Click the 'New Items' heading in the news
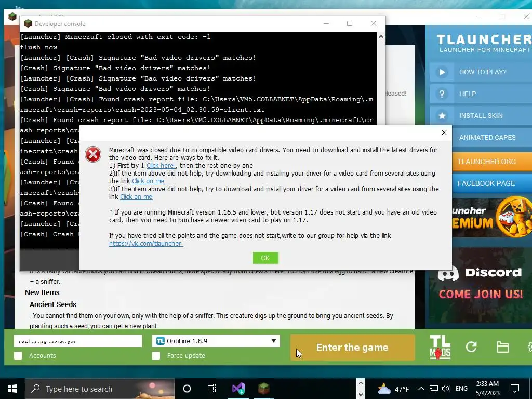This screenshot has width=532, height=399. coord(43,292)
